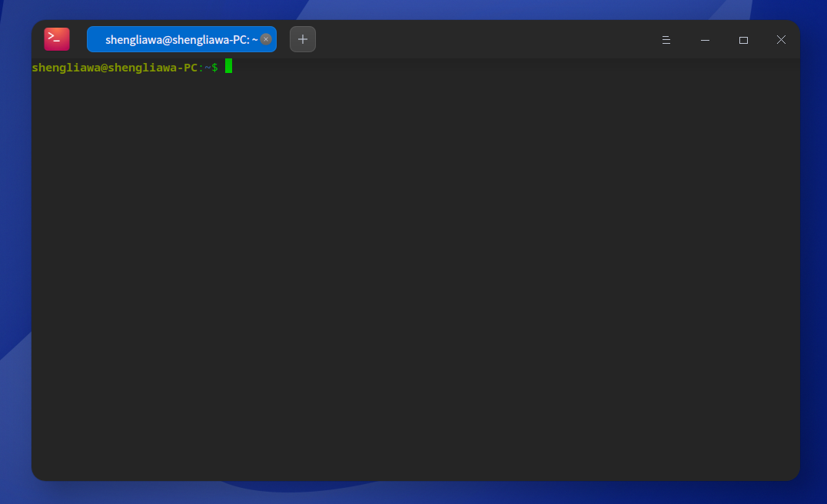Click the green terminal cursor block
The height and width of the screenshot is (504, 827).
click(x=228, y=66)
